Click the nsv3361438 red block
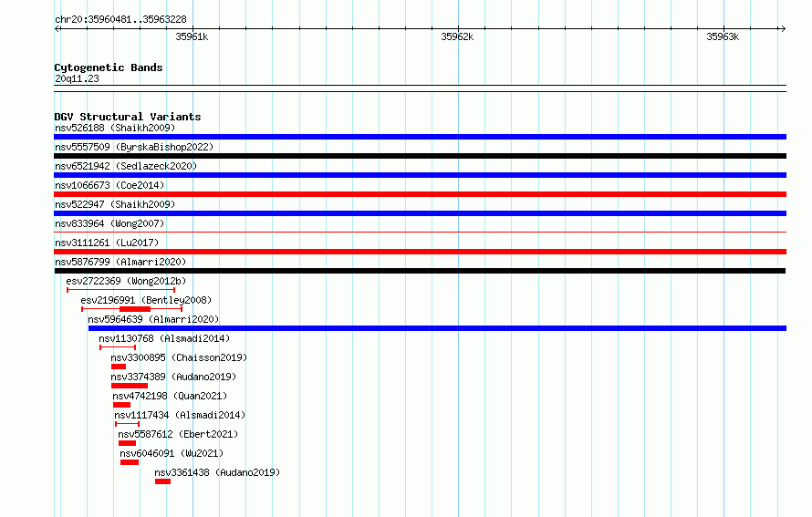 [x=162, y=481]
